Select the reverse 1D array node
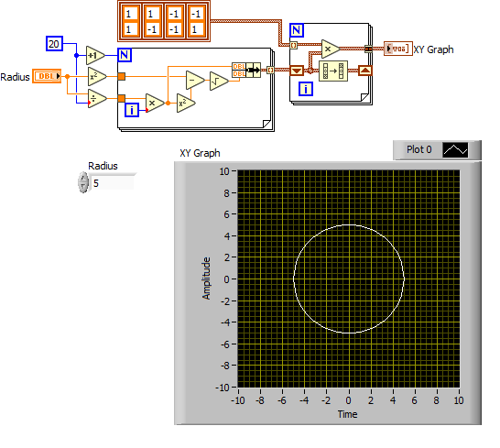The height and width of the screenshot is (448, 500). (x=333, y=71)
